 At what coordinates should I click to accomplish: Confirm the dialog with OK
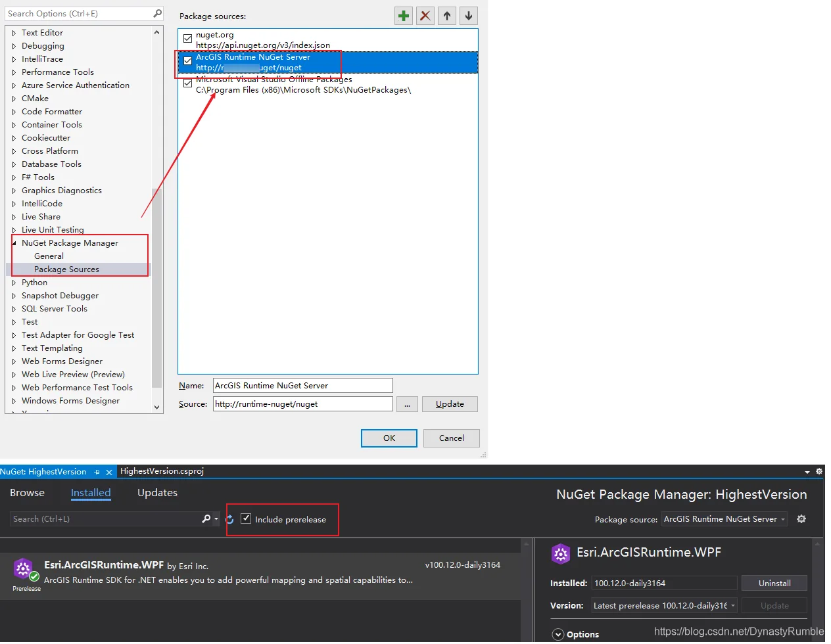(389, 438)
